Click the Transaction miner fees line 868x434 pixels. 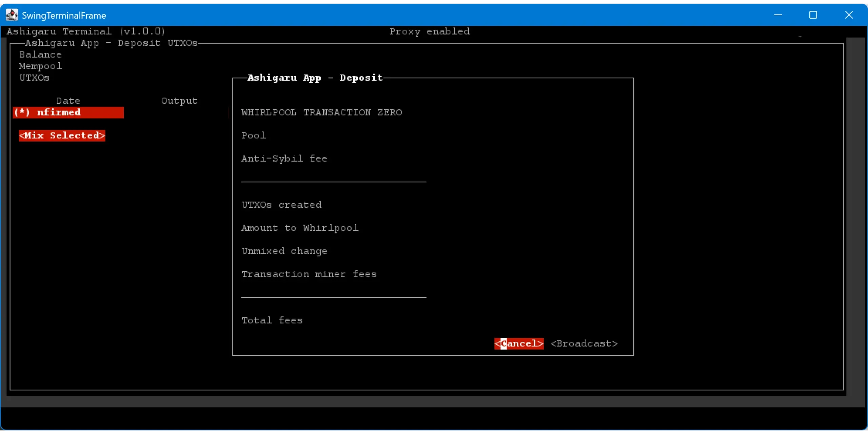pyautogui.click(x=309, y=274)
